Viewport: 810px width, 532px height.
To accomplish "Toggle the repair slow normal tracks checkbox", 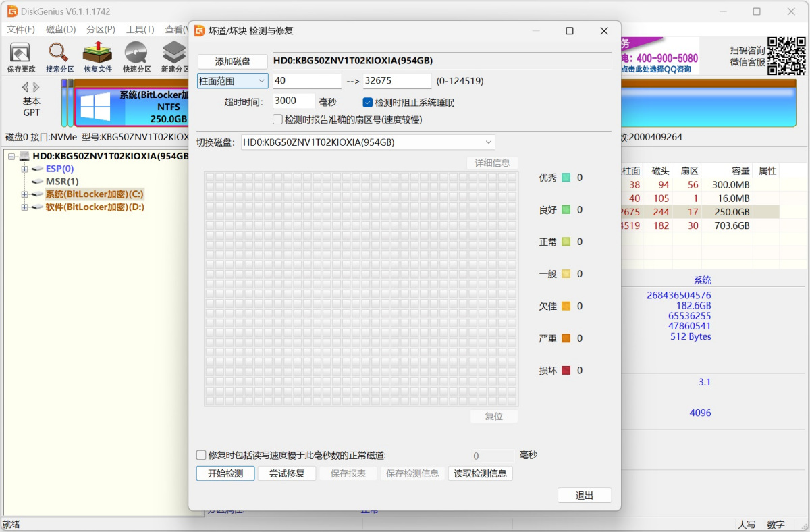I will (201, 455).
